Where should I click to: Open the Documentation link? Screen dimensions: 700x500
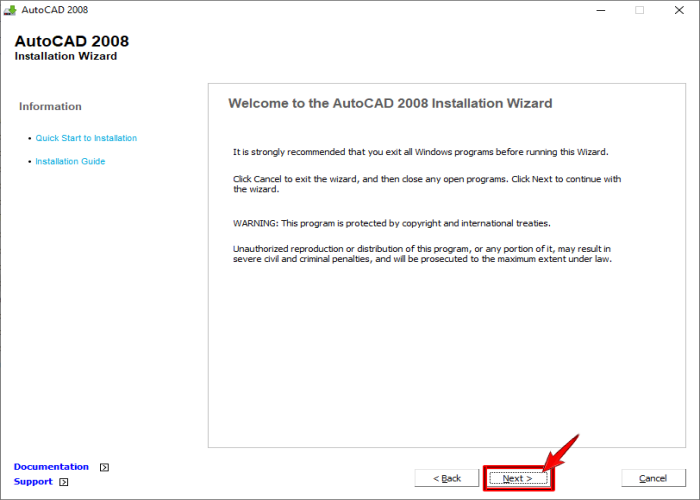[x=51, y=467]
